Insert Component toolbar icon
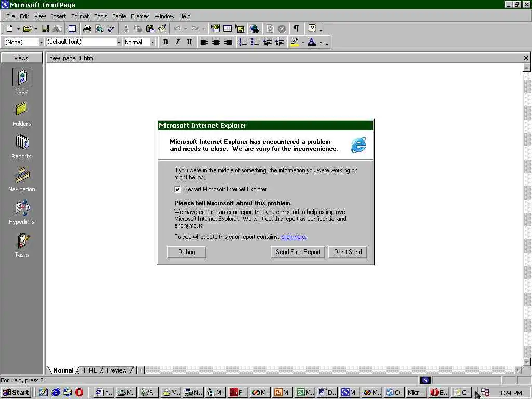532x399 pixels. pos(216,29)
